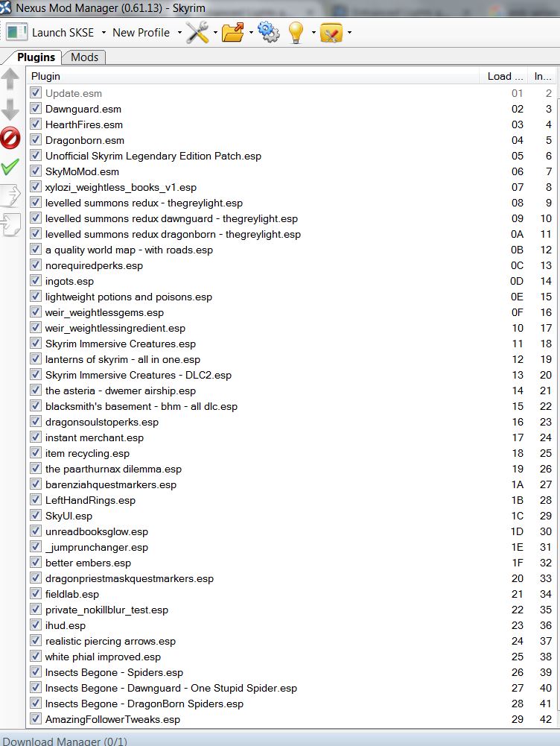This screenshot has width=560, height=746.
Task: Click the New Profile button
Action: 141,32
